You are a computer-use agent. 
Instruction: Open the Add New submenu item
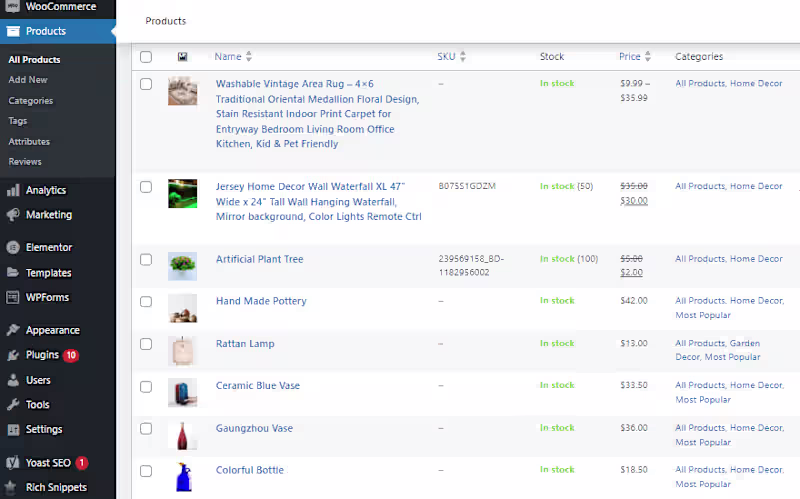click(28, 80)
